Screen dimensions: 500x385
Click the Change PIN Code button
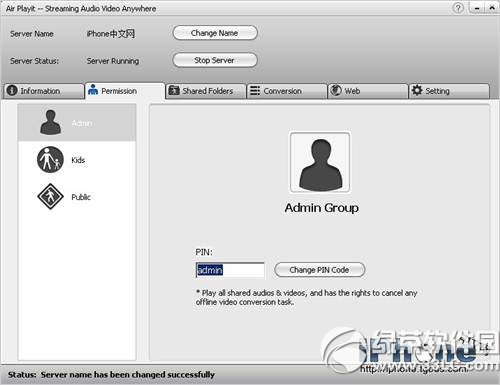[x=319, y=270]
